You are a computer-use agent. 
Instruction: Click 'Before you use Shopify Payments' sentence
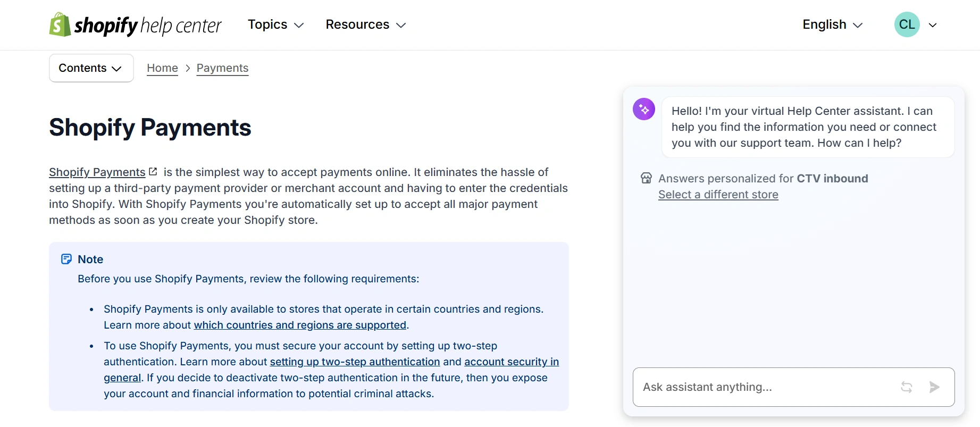point(248,279)
